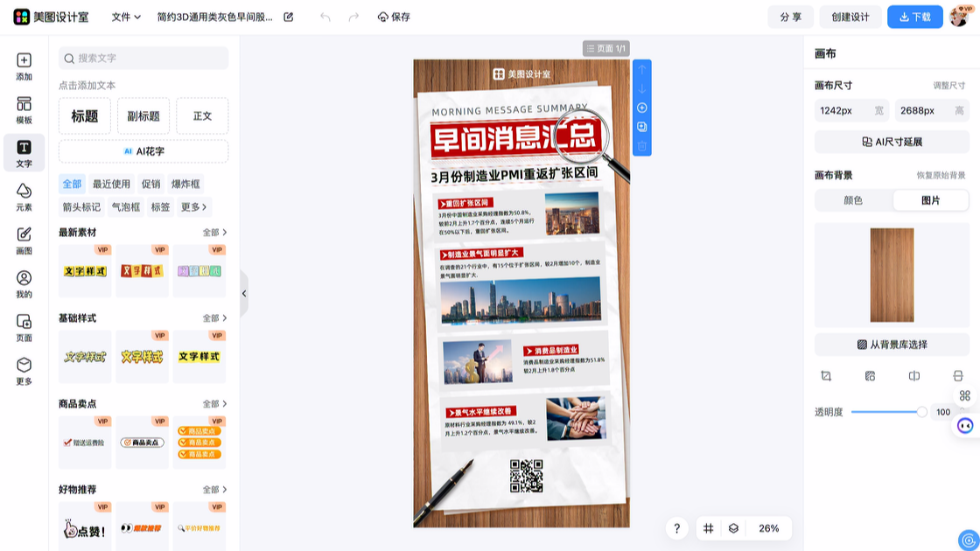The height and width of the screenshot is (551, 980).
Task: Expand 更多 text category filters
Action: [x=194, y=207]
